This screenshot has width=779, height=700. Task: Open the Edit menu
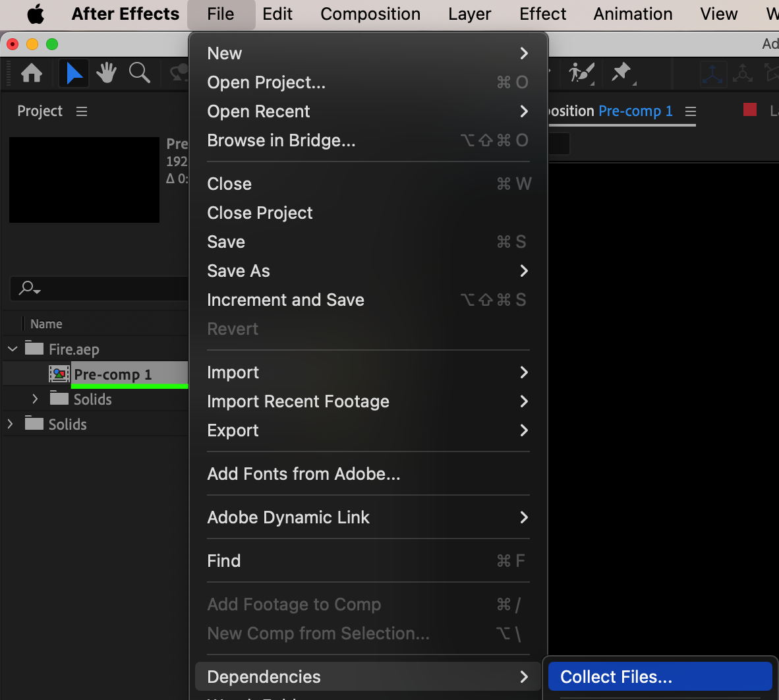tap(277, 14)
